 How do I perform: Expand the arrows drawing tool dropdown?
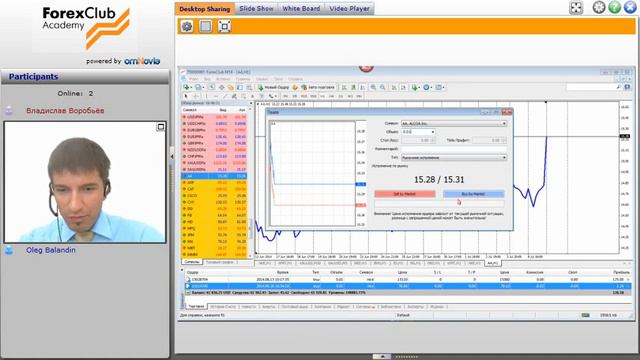pyautogui.click(x=276, y=96)
